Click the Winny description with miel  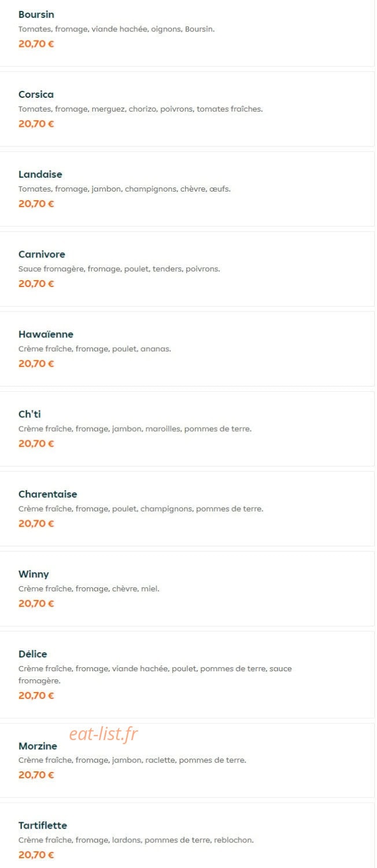[88, 589]
